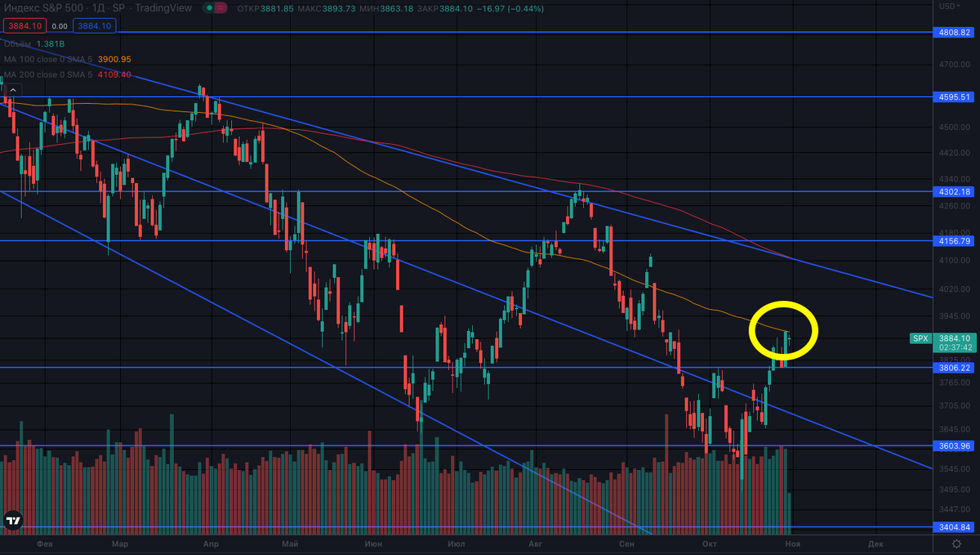The width and height of the screenshot is (980, 555).
Task: Click the ОТКР open value 3881.85
Action: [276, 8]
